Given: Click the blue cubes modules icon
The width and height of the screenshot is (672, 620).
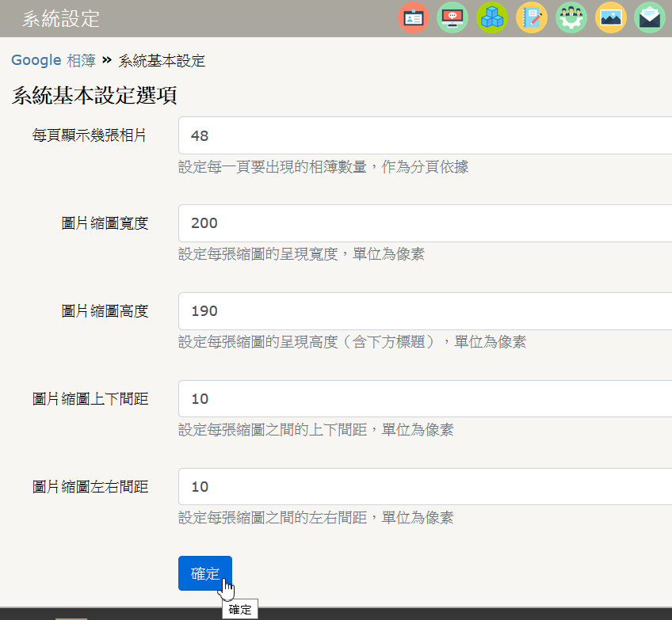Looking at the screenshot, I should pyautogui.click(x=492, y=17).
